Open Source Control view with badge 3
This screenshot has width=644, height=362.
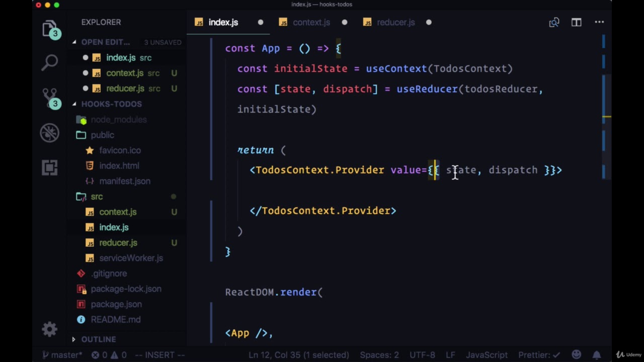click(50, 98)
